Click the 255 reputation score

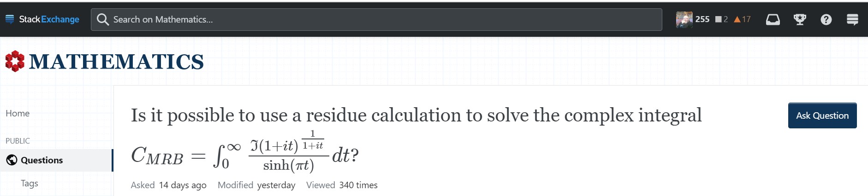[702, 19]
